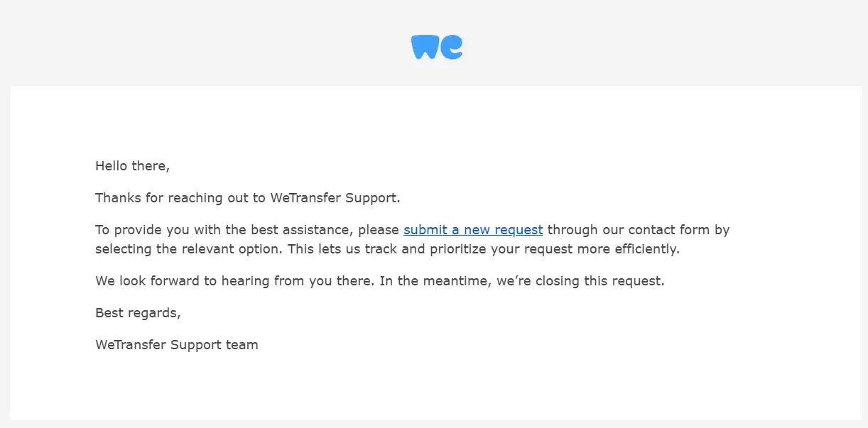
Task: Click the word "Hello" in the greeting
Action: pos(111,166)
